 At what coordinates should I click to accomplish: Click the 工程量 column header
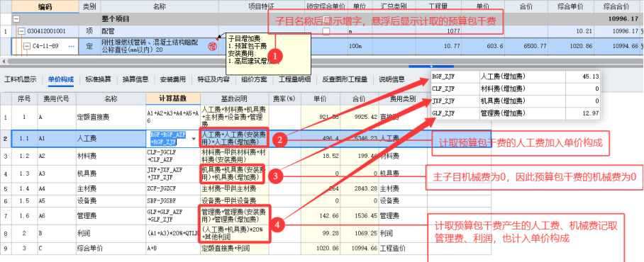438,6
